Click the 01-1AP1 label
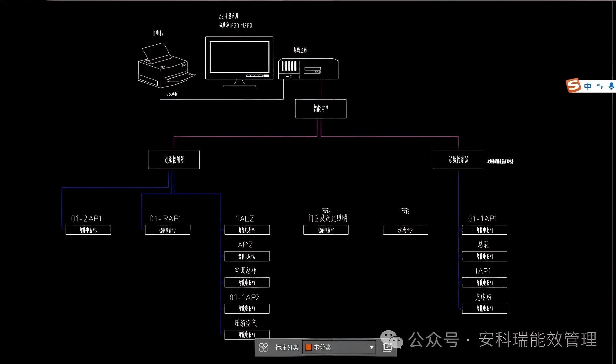The height and width of the screenshot is (364, 616). [483, 218]
